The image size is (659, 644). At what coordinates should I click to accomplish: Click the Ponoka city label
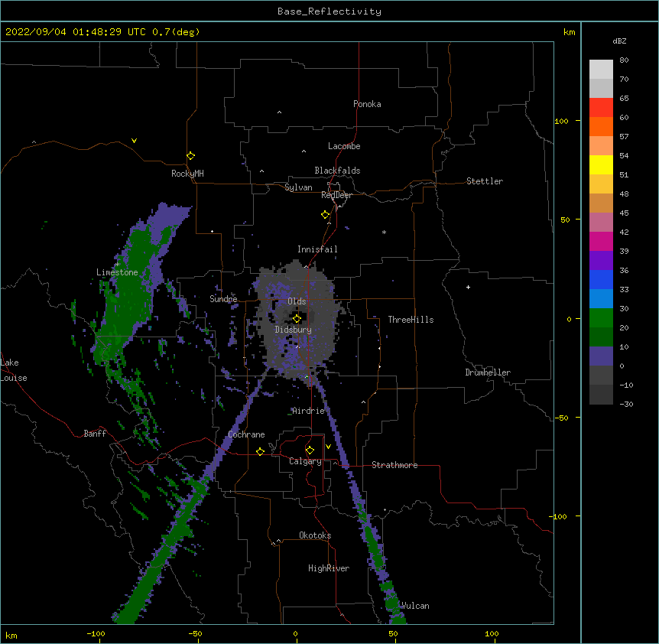coord(367,104)
